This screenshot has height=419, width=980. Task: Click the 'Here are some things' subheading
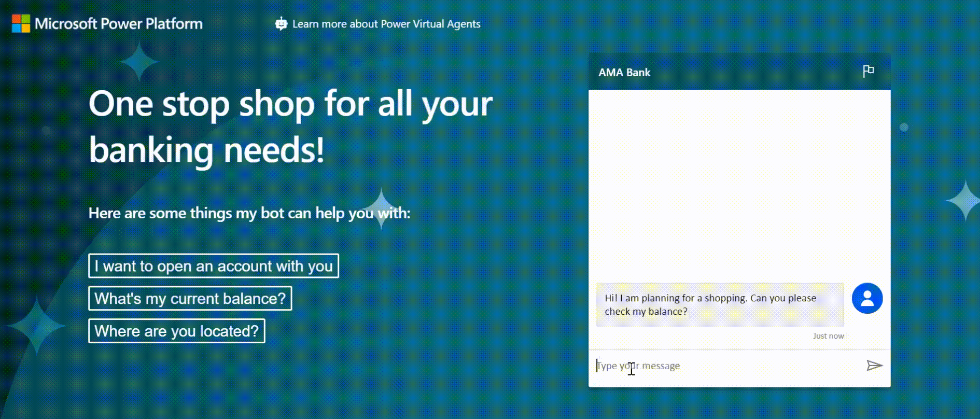point(249,213)
